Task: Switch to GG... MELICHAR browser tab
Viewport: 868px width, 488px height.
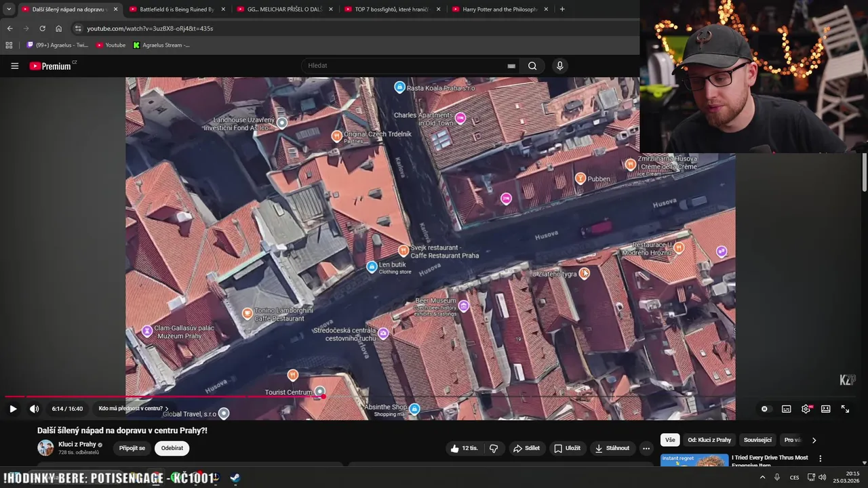Action: (x=284, y=9)
